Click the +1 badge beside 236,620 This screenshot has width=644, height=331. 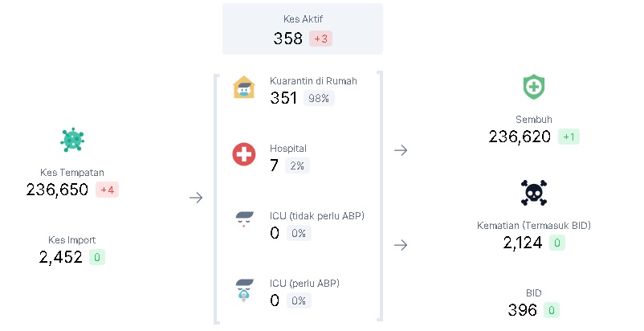click(x=569, y=137)
